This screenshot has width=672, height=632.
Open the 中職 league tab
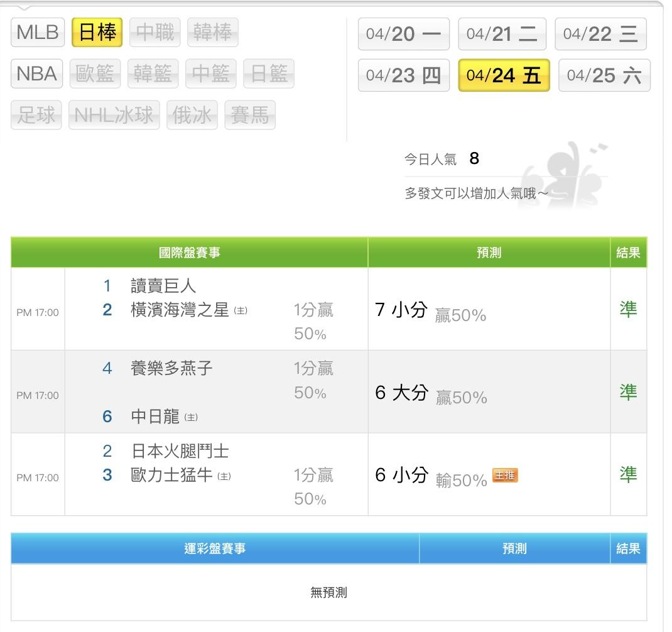[155, 33]
